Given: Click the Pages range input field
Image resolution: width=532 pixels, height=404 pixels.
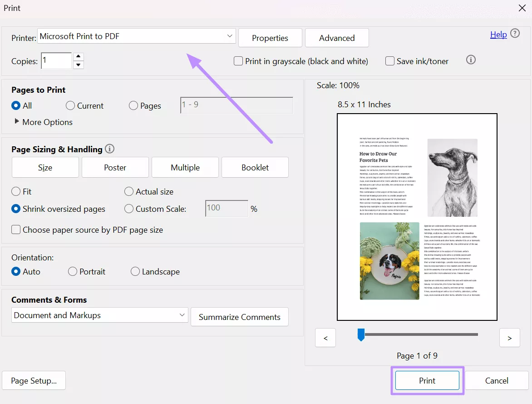Looking at the screenshot, I should (x=236, y=105).
